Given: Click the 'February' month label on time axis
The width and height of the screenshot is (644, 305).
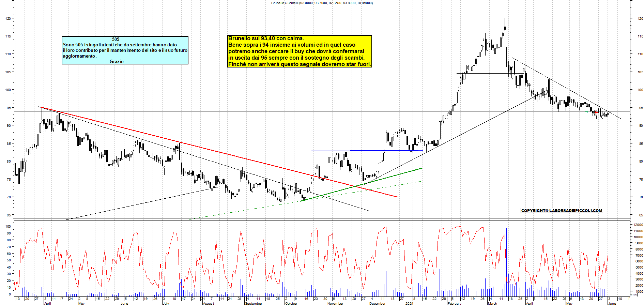Looking at the screenshot, I should tap(455, 303).
